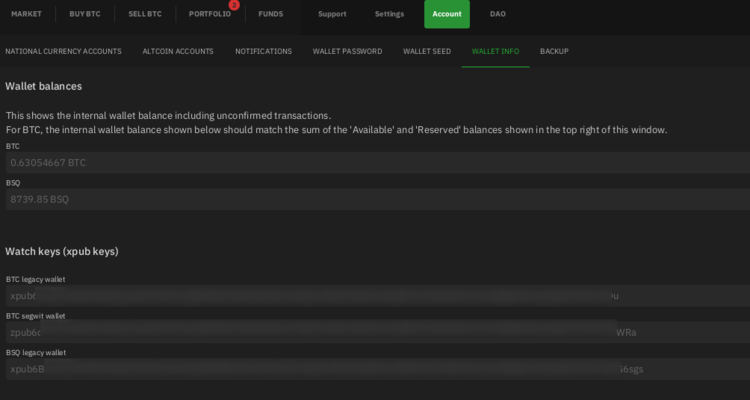Screen dimensions: 750x400
Task: Switch to National Currency Accounts tab
Action: [x=63, y=51]
